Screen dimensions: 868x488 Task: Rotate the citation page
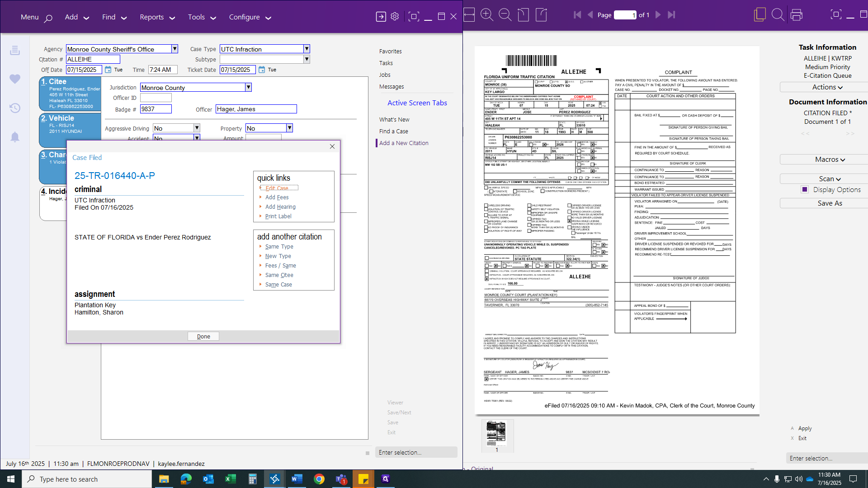(x=523, y=15)
